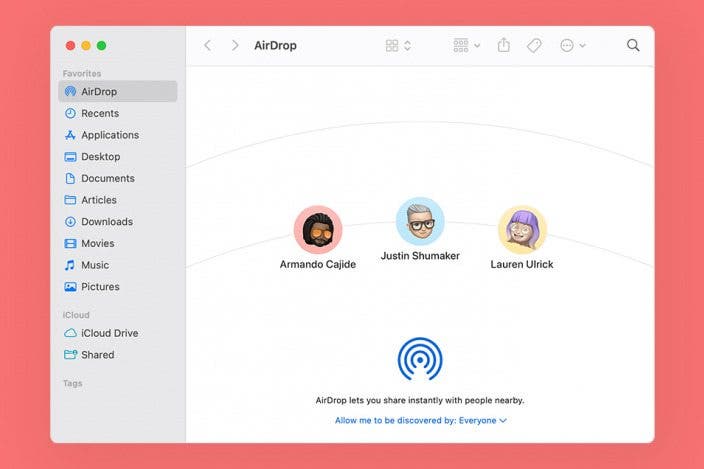Select Lauren Ulrick's avatar
704x469 pixels.
[x=522, y=230]
